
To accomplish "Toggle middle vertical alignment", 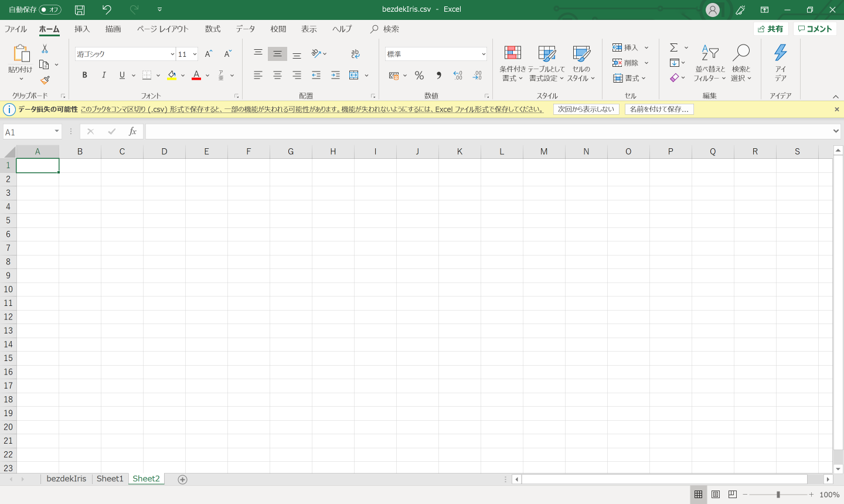I will (x=277, y=54).
